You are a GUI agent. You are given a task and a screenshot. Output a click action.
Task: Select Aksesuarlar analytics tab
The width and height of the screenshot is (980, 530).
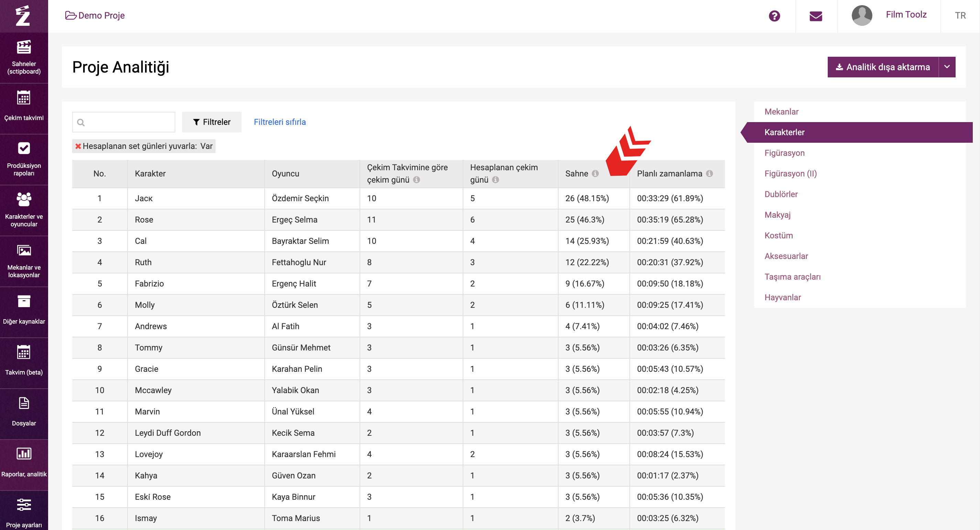coord(786,256)
